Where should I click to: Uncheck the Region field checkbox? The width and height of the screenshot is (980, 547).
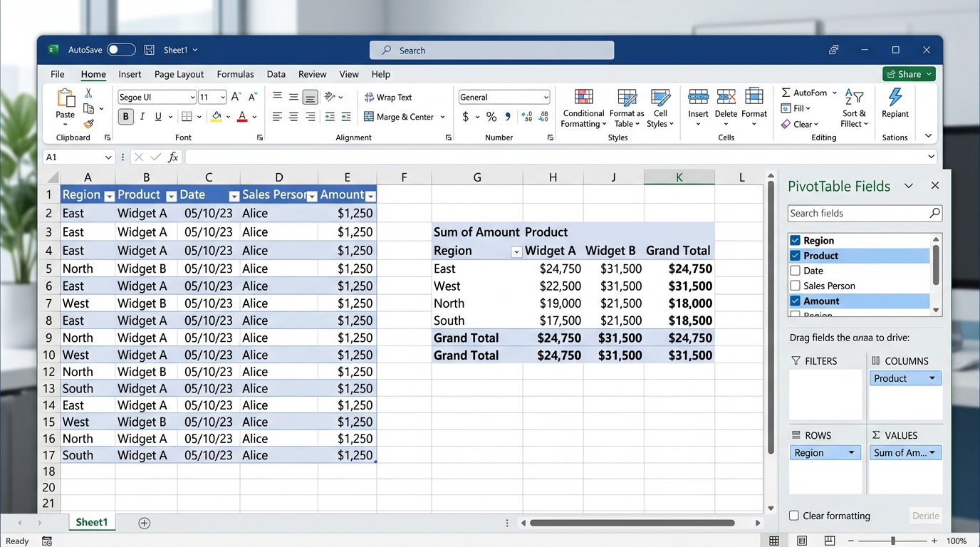(x=796, y=241)
